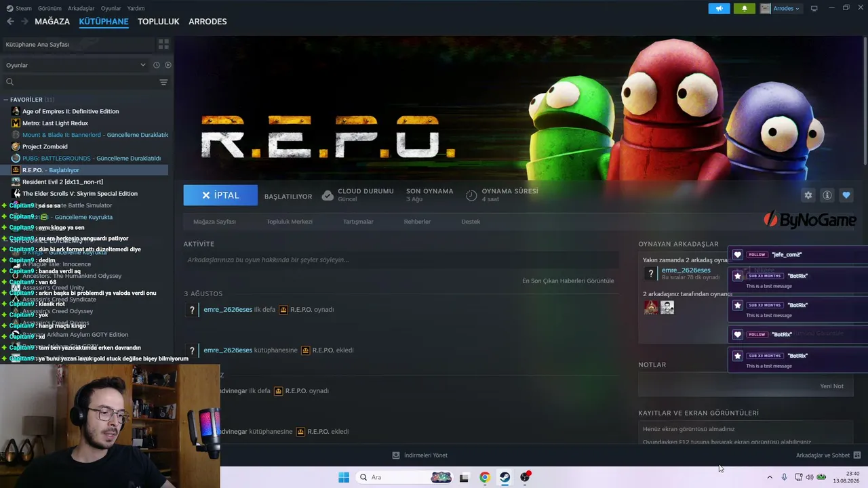Sort library by recent activity clock icon
The image size is (868, 488).
[156, 65]
